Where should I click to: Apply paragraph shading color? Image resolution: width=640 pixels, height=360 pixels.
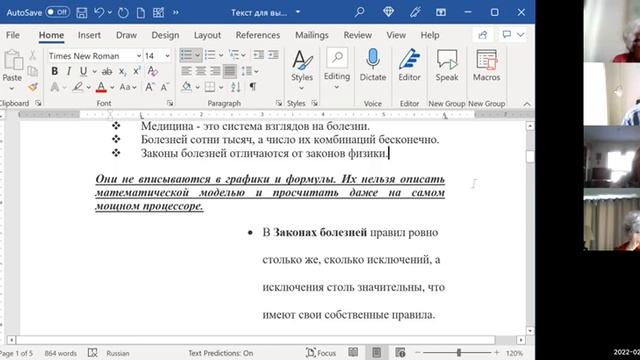(187, 87)
